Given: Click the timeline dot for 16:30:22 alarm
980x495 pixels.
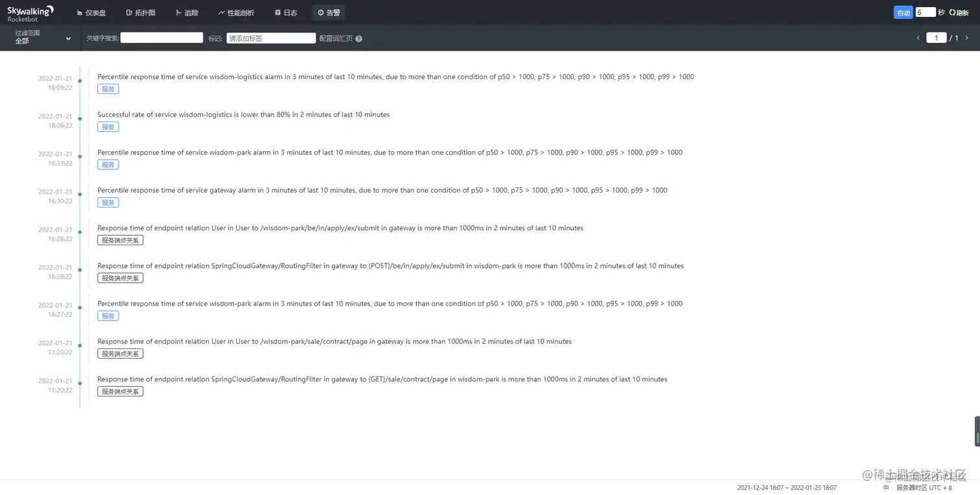Looking at the screenshot, I should 80,194.
